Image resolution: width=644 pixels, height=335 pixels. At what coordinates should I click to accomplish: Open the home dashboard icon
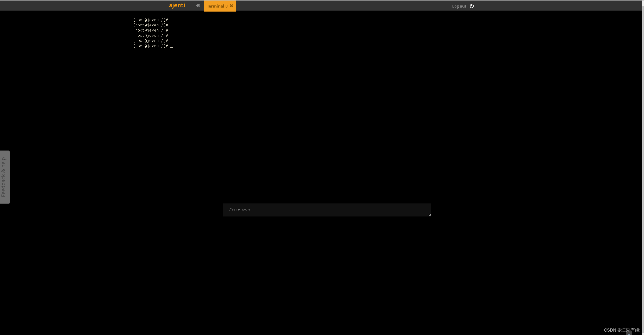click(198, 6)
